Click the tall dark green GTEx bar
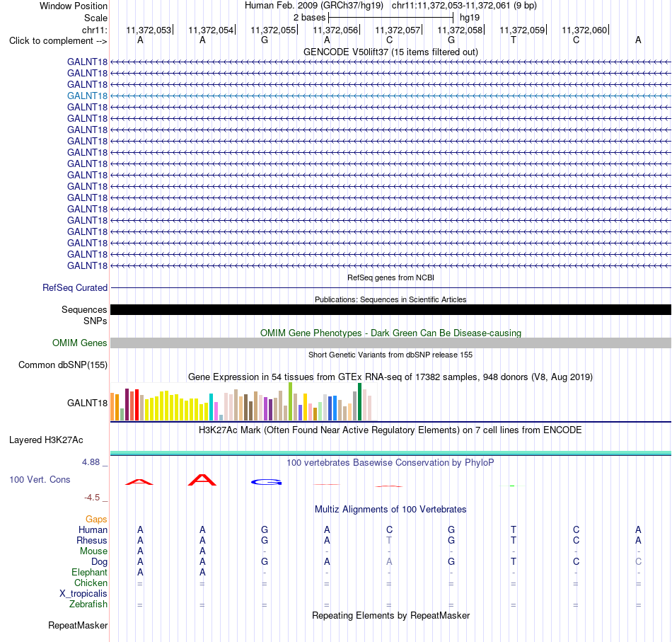The width and height of the screenshot is (672, 642). [x=359, y=402]
